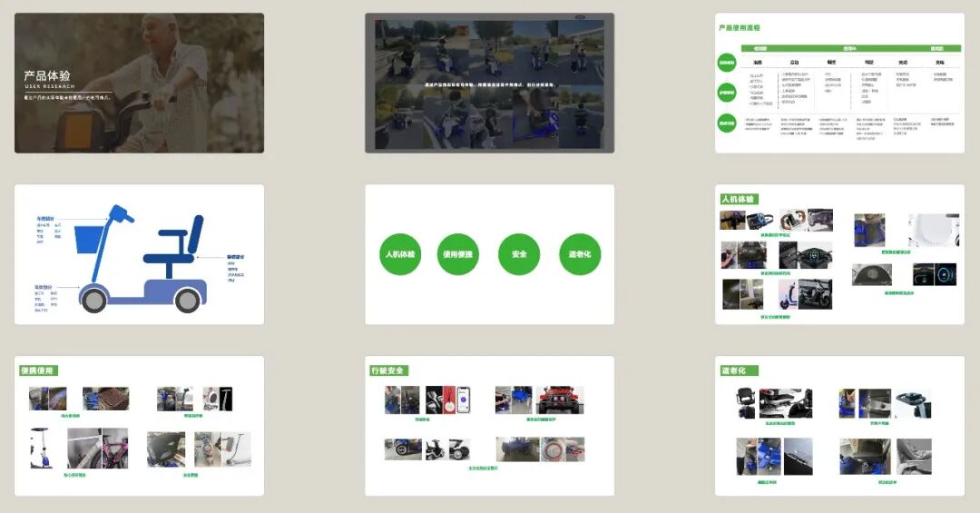This screenshot has height=513, width=980.
Task: Click the green 适老化 circle
Action: (x=579, y=254)
